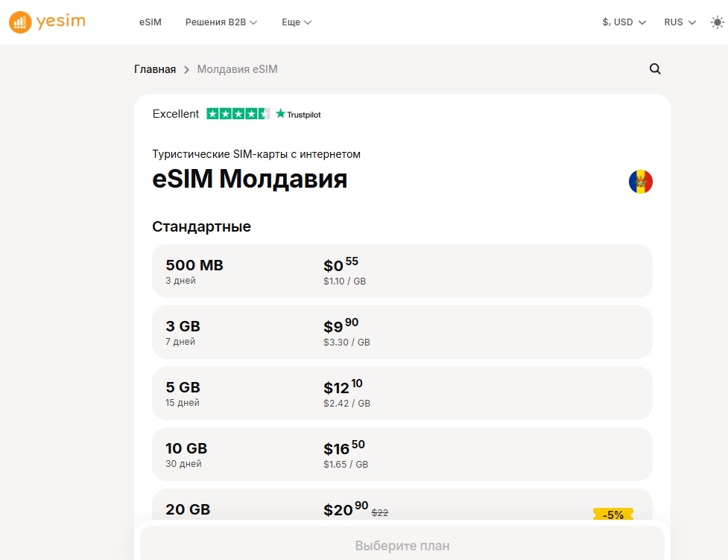This screenshot has width=728, height=560.
Task: Click the green Trustpilot rating stars
Action: (238, 113)
